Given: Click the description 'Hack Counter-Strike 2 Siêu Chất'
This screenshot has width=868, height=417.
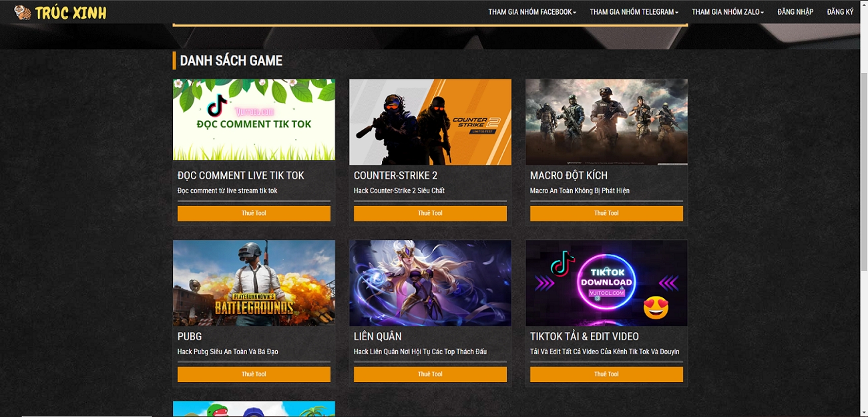Looking at the screenshot, I should (399, 191).
